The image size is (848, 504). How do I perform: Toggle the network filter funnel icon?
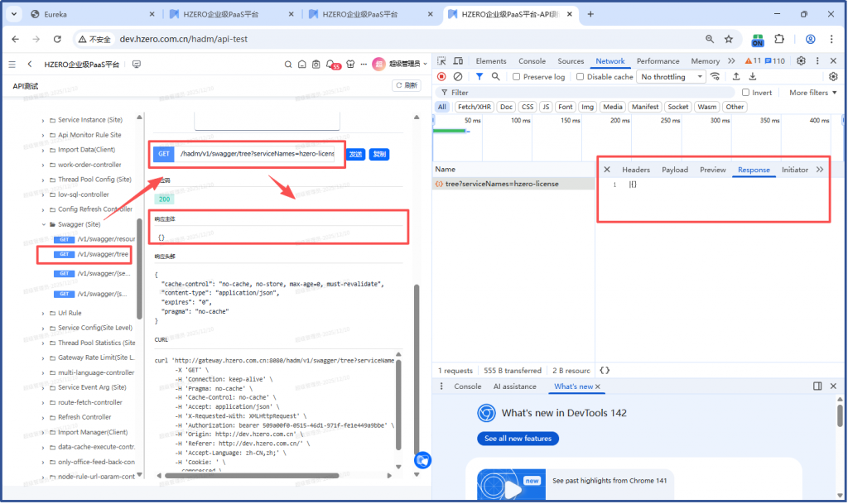(479, 77)
